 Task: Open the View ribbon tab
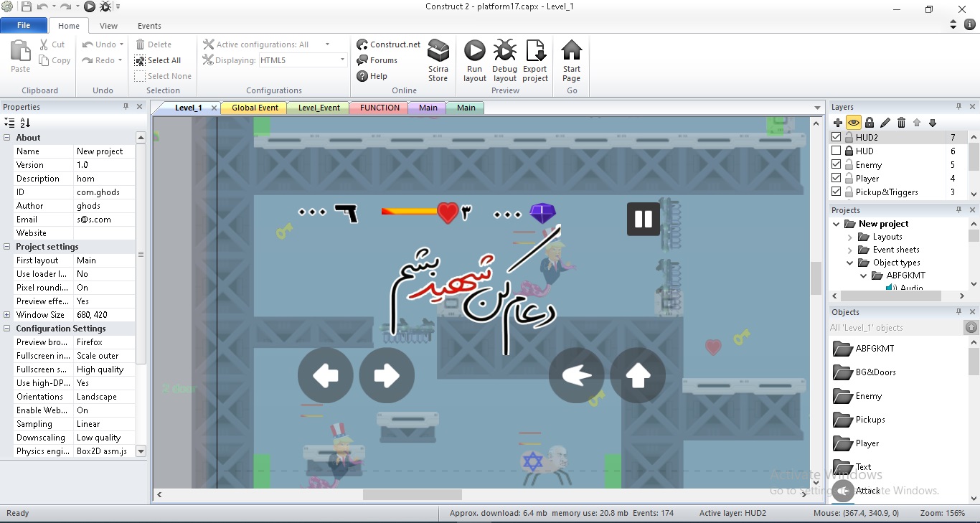(108, 26)
